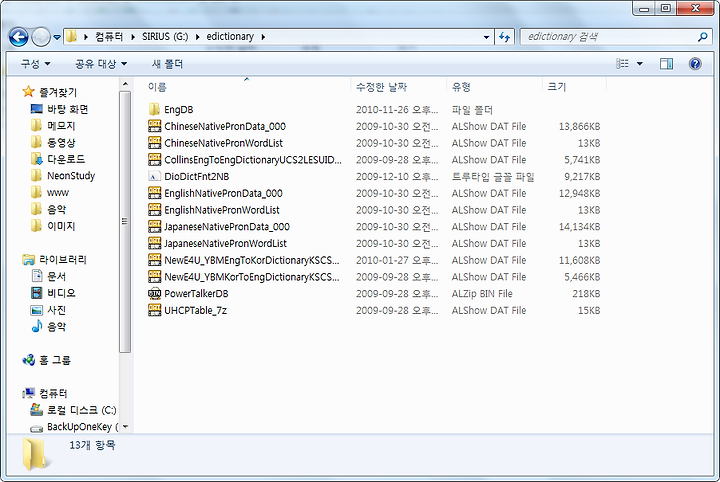
Task: Select 라이브러리 in the navigation pane
Action: point(62,260)
